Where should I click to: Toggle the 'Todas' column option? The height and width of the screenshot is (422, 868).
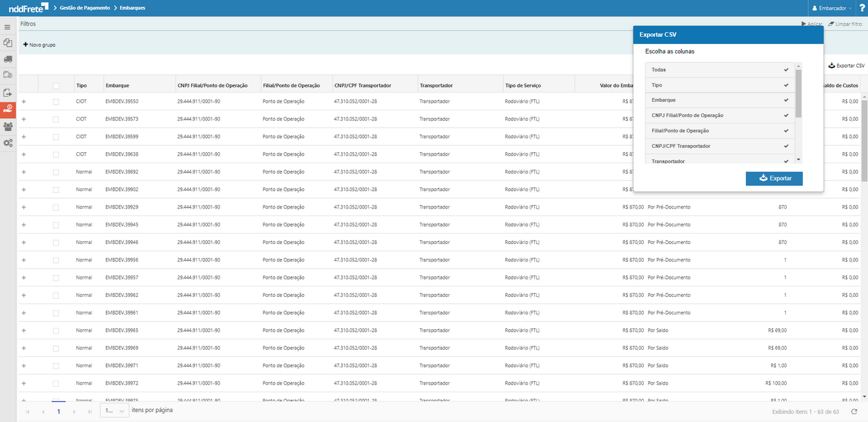(720, 70)
